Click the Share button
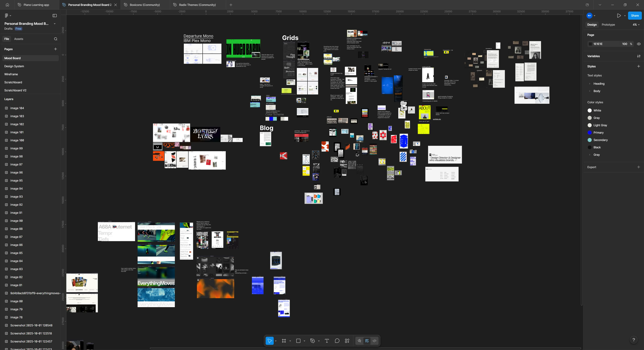The image size is (644, 350). click(x=634, y=15)
